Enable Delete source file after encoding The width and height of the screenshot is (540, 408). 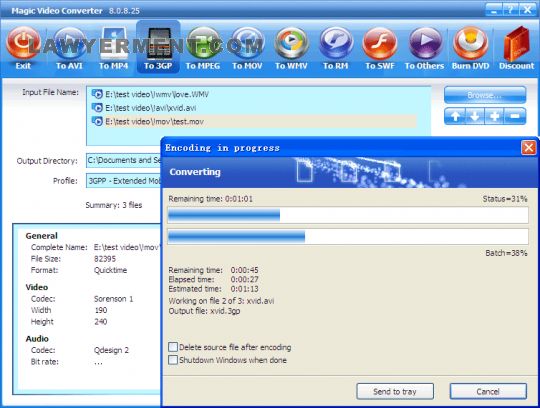tap(173, 347)
